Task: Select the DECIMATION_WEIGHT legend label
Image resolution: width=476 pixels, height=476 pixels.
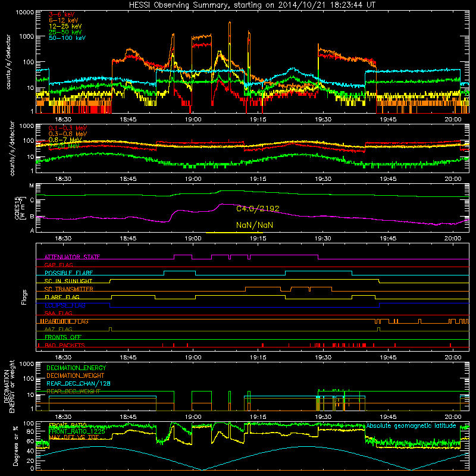Action: (x=76, y=375)
